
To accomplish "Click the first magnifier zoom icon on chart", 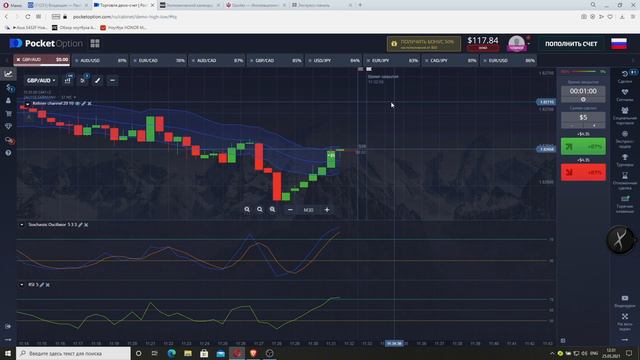I will [x=247, y=209].
